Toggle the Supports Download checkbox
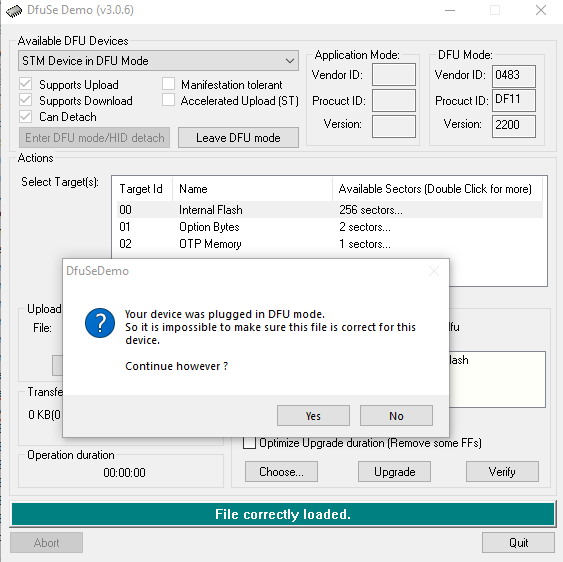This screenshot has height=562, width=563. pos(25,100)
